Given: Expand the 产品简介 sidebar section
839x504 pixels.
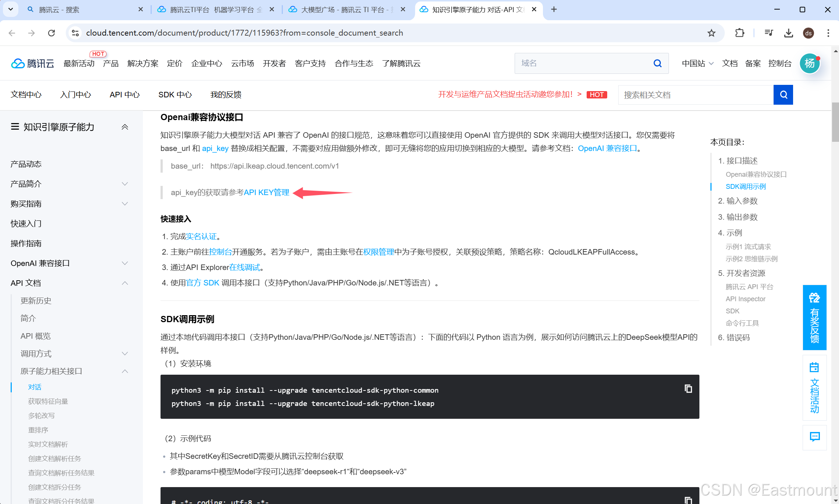Looking at the screenshot, I should [x=125, y=184].
